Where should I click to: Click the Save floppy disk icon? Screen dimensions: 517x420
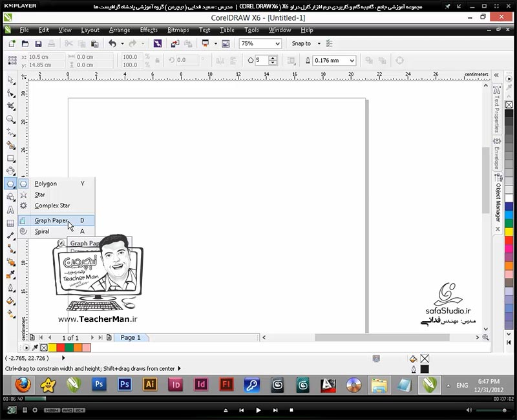(38, 43)
